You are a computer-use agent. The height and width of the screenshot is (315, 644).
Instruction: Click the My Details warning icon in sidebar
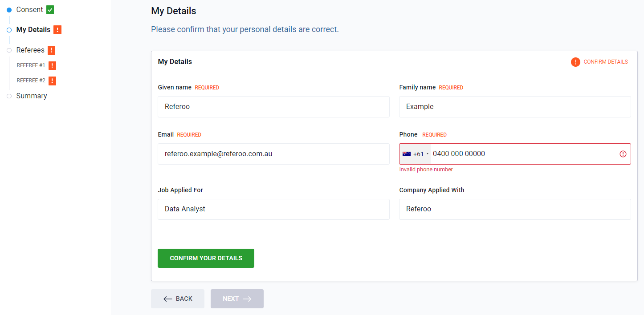coord(57,30)
